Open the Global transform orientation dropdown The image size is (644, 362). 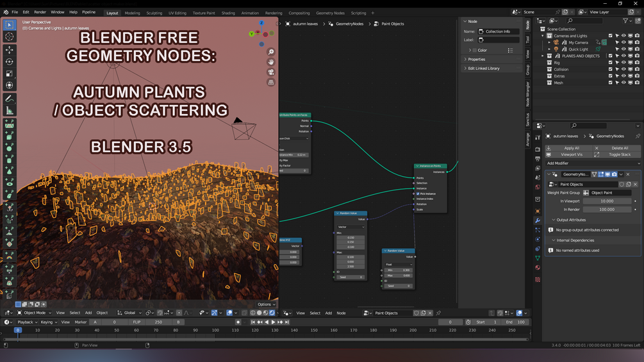point(130,313)
